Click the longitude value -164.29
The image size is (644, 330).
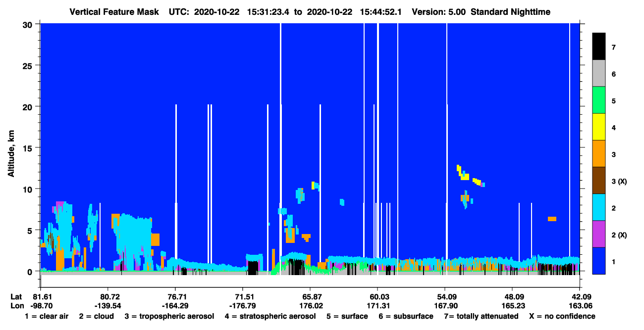[175, 306]
